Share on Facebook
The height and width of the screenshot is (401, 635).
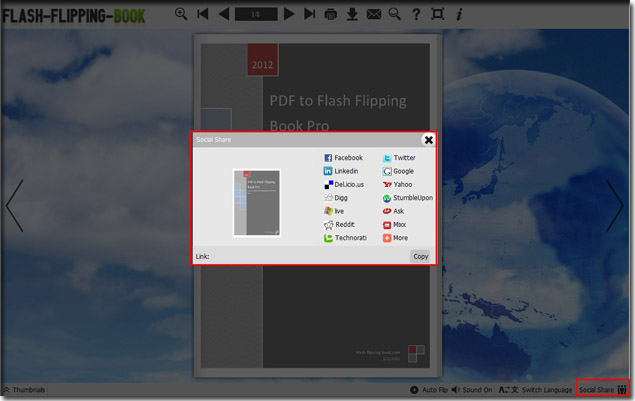(343, 158)
